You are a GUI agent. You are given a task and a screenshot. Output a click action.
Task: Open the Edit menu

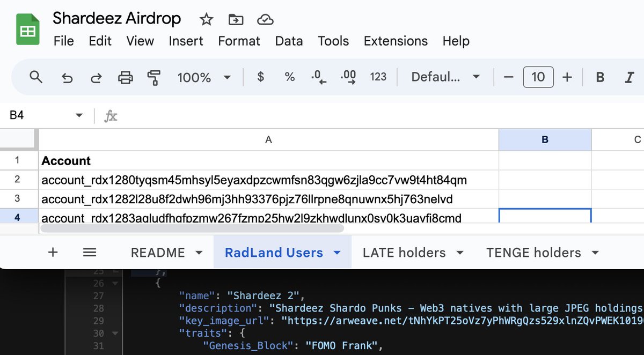100,41
